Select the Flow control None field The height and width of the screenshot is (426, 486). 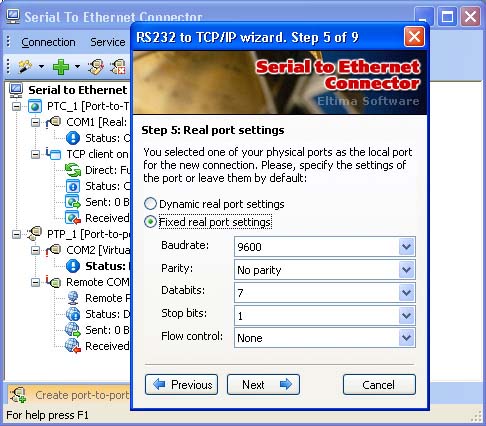(x=324, y=338)
